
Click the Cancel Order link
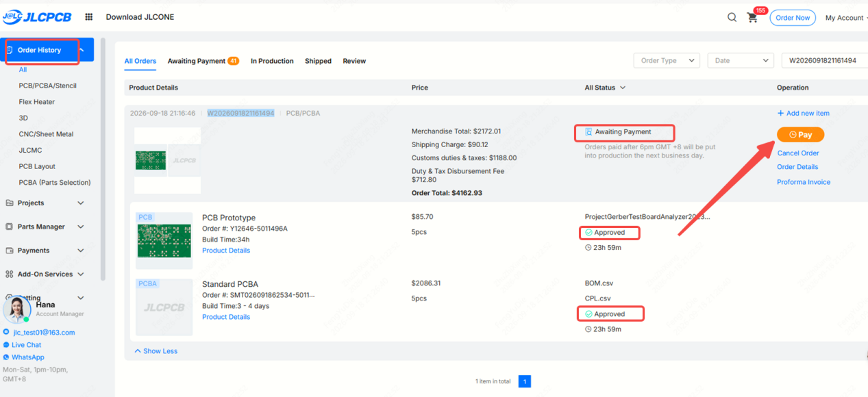(798, 153)
